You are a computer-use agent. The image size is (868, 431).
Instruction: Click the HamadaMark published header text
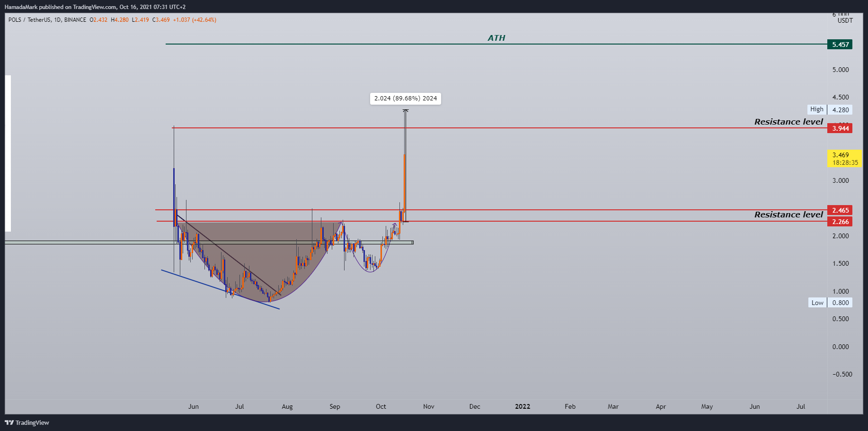[x=95, y=7]
